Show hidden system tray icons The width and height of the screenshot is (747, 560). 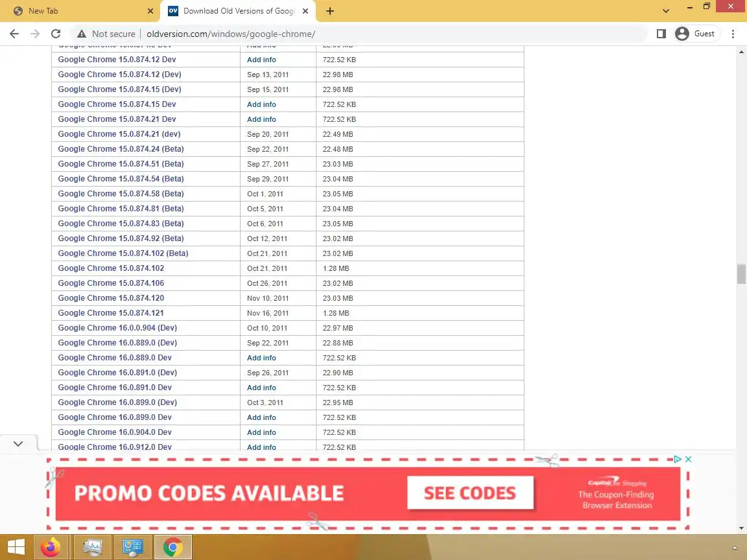(734, 548)
